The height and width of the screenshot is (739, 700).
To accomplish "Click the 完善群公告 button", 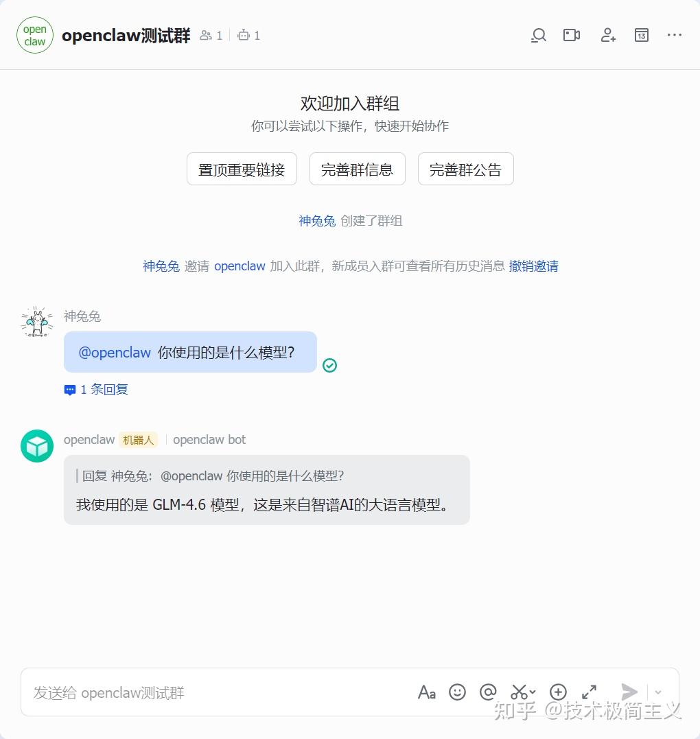I will [x=466, y=169].
